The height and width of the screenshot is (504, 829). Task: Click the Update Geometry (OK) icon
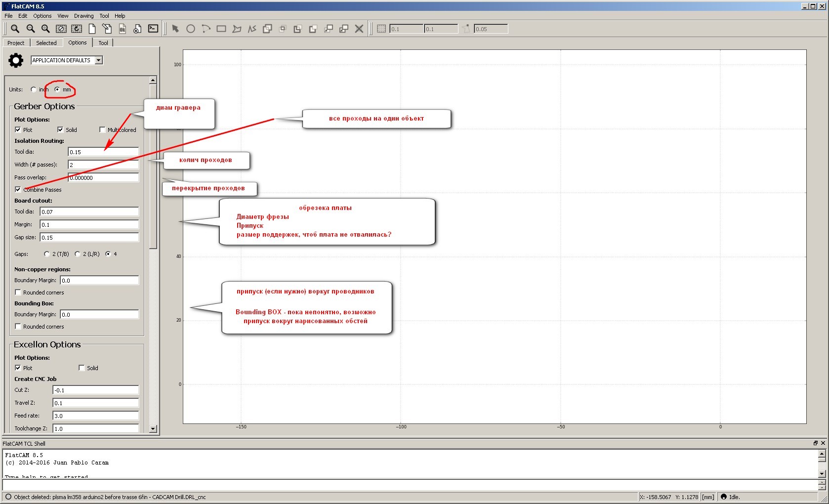[122, 29]
